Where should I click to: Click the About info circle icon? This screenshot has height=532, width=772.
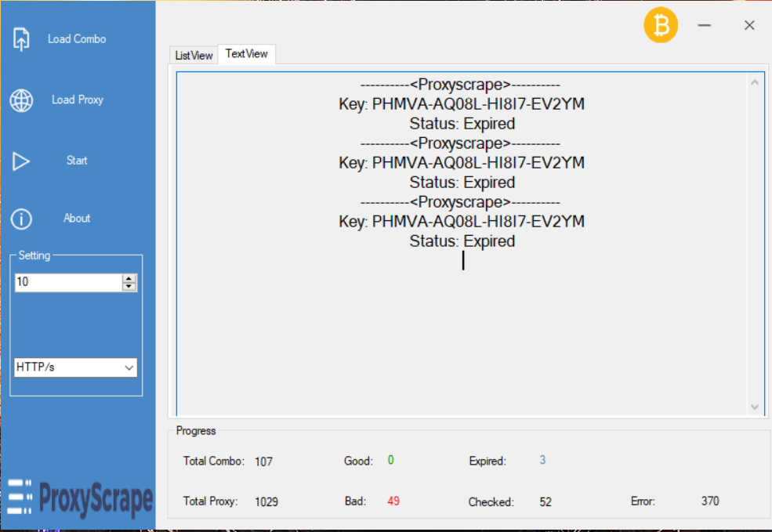pyautogui.click(x=21, y=219)
